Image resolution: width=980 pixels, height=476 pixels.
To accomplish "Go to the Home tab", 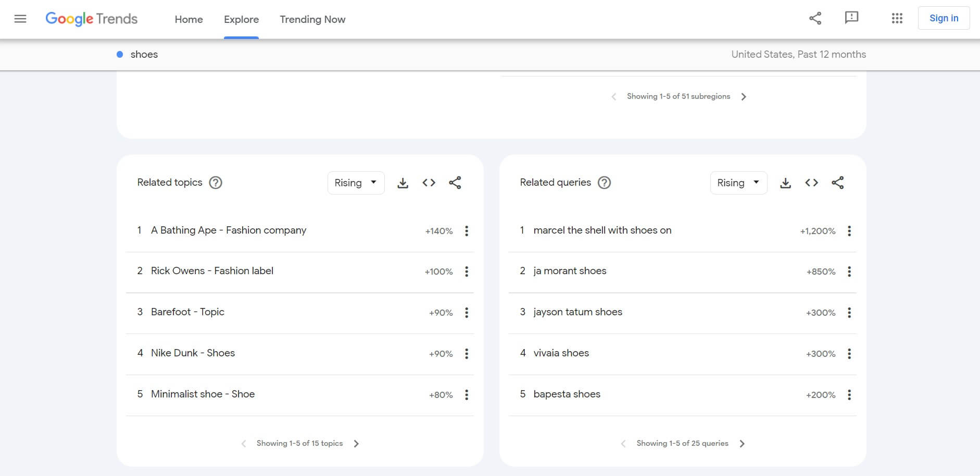I will click(189, 19).
